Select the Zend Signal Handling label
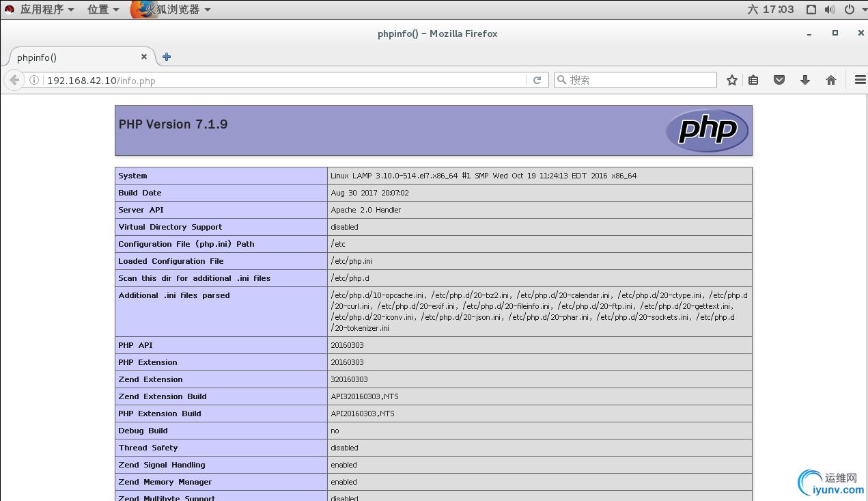Screen dimensions: 868x501 (162, 465)
